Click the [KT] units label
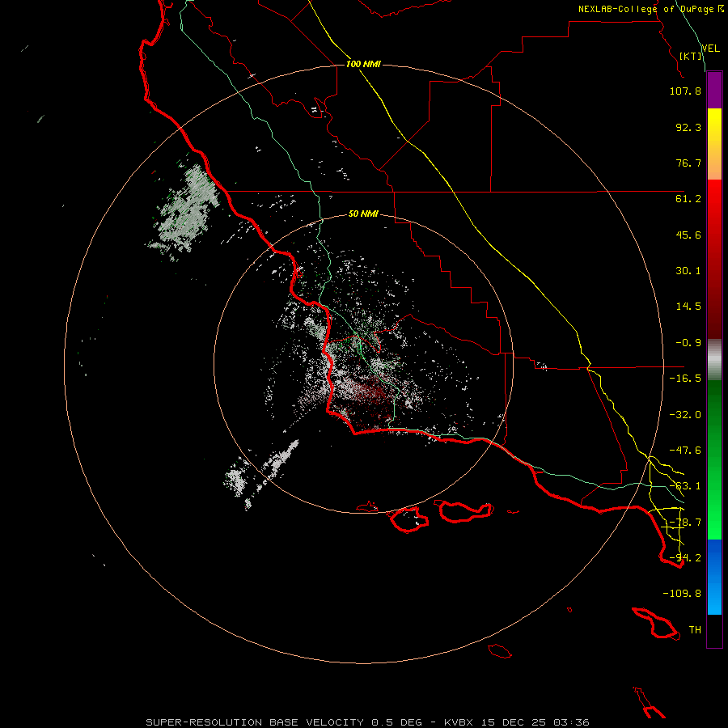This screenshot has width=728, height=728. point(691,56)
